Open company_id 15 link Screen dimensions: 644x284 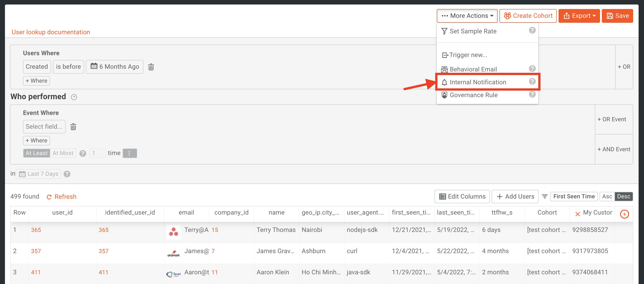(215, 230)
